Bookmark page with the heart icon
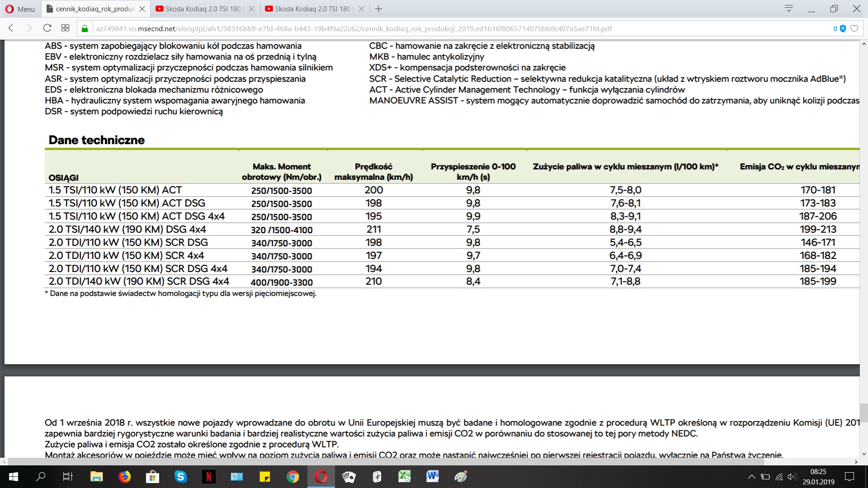 854,28
